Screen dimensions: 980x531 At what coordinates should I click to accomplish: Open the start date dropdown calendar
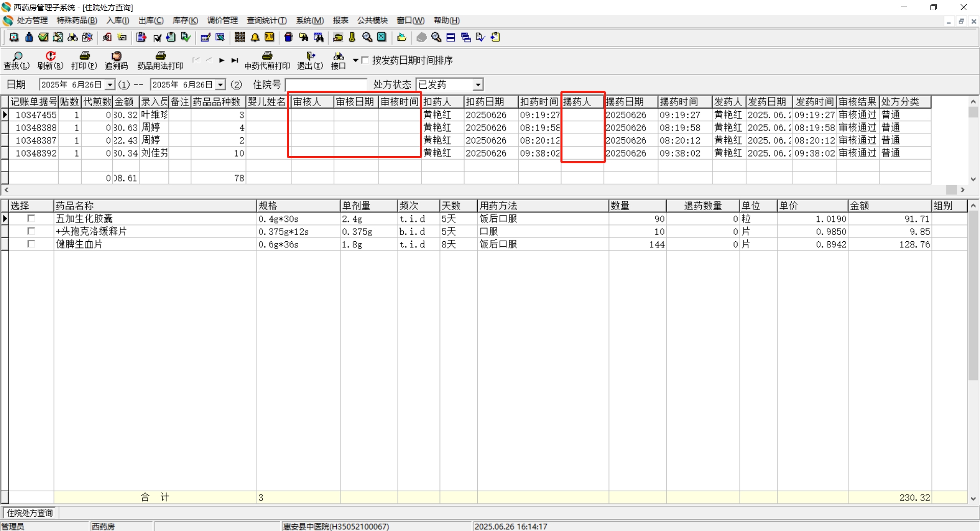[x=110, y=85]
